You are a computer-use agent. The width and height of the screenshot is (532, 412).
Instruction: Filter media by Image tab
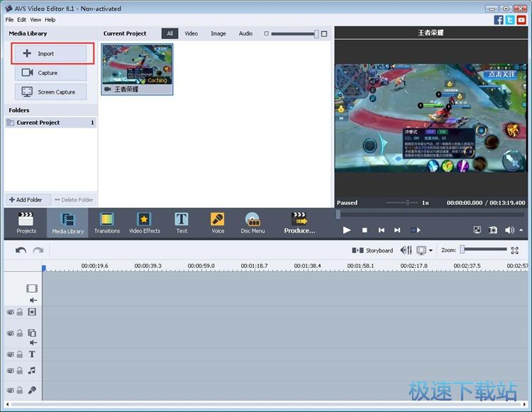218,33
